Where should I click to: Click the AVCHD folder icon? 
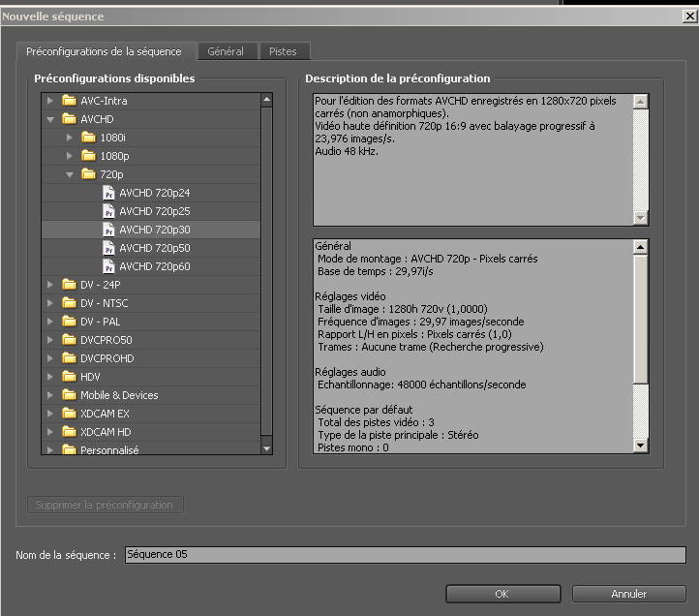(69, 119)
